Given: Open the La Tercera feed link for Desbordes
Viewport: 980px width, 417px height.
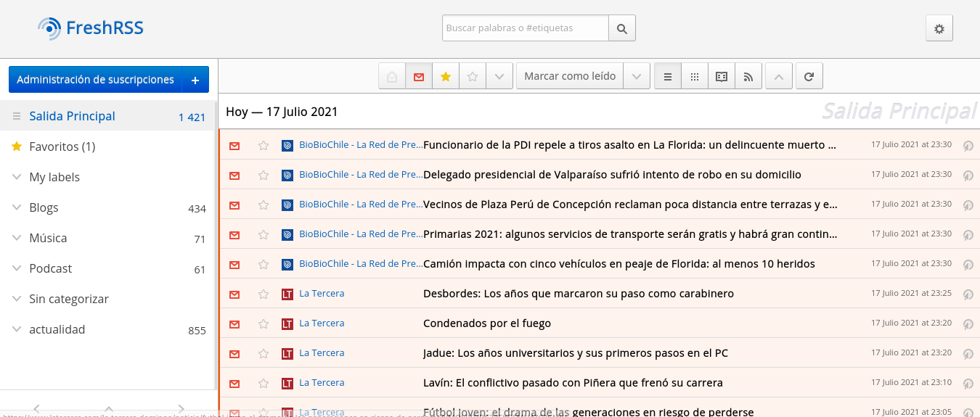Looking at the screenshot, I should click(322, 294).
